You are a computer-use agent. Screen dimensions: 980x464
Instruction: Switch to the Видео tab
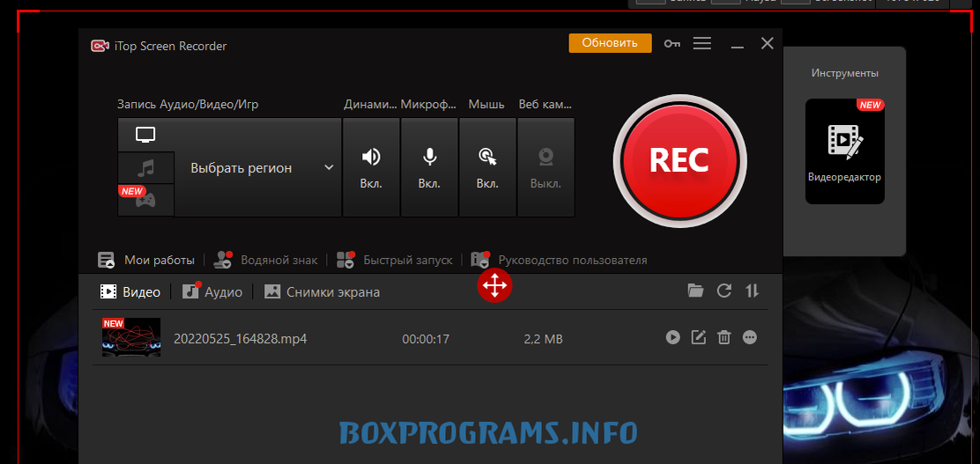[130, 291]
